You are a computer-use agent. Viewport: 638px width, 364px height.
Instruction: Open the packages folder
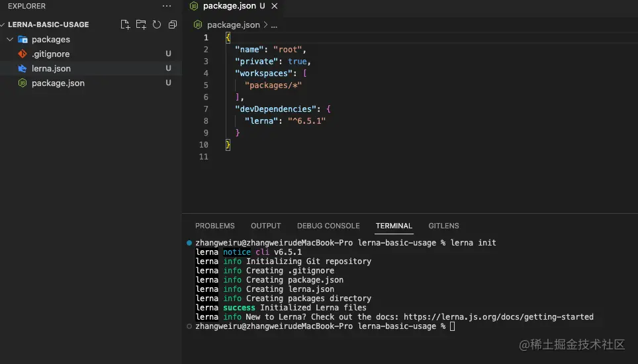[x=50, y=40]
